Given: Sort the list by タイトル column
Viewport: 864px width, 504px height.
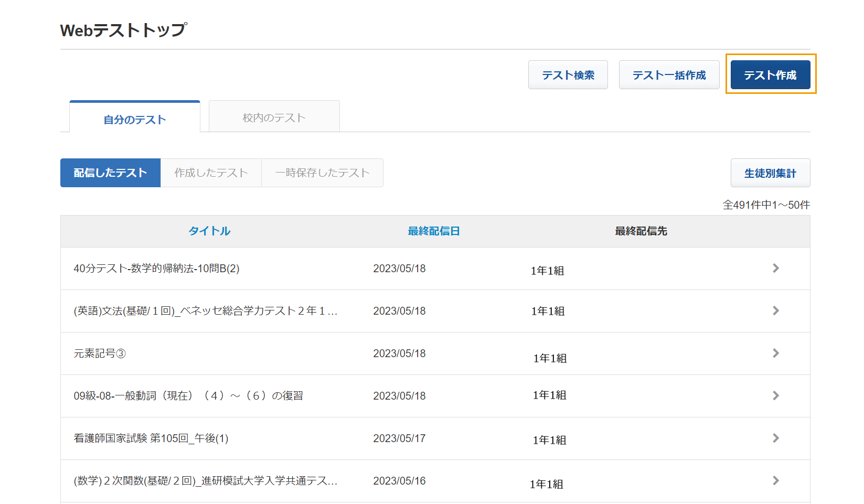Looking at the screenshot, I should [209, 231].
